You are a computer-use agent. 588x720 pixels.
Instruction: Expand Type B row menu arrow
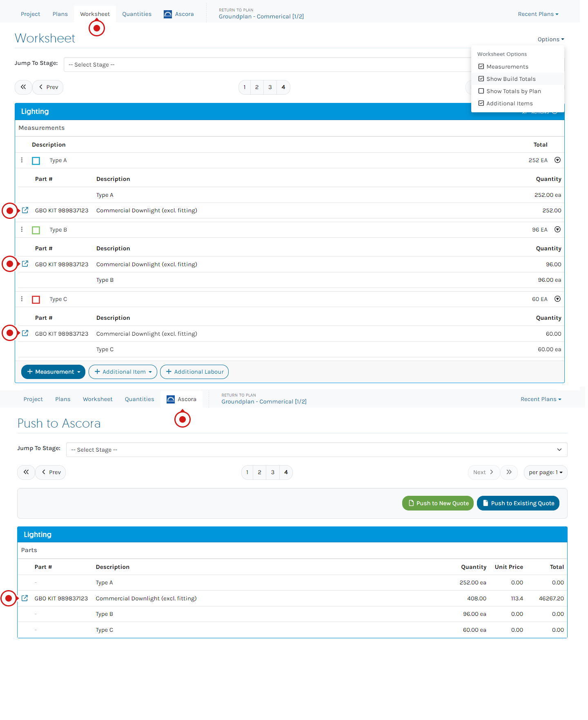[x=557, y=230]
